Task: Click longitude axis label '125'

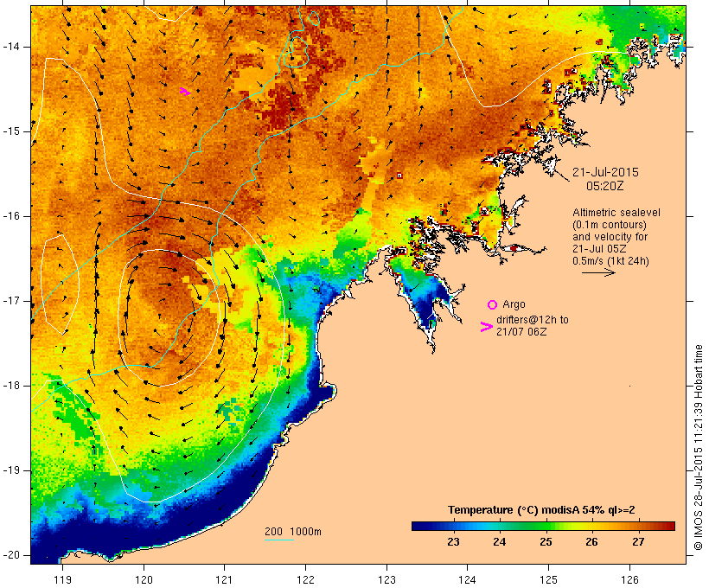Action: click(548, 579)
